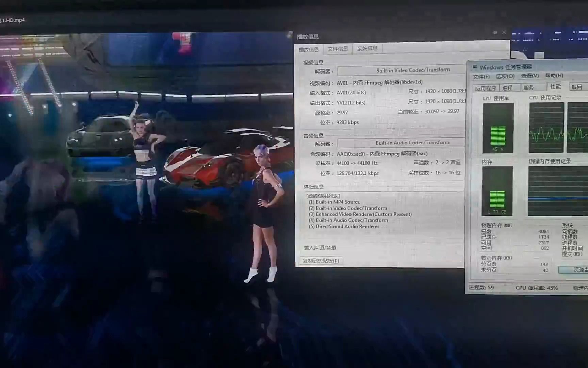Click output format value 'YV12(12 bits)'

[350, 103]
